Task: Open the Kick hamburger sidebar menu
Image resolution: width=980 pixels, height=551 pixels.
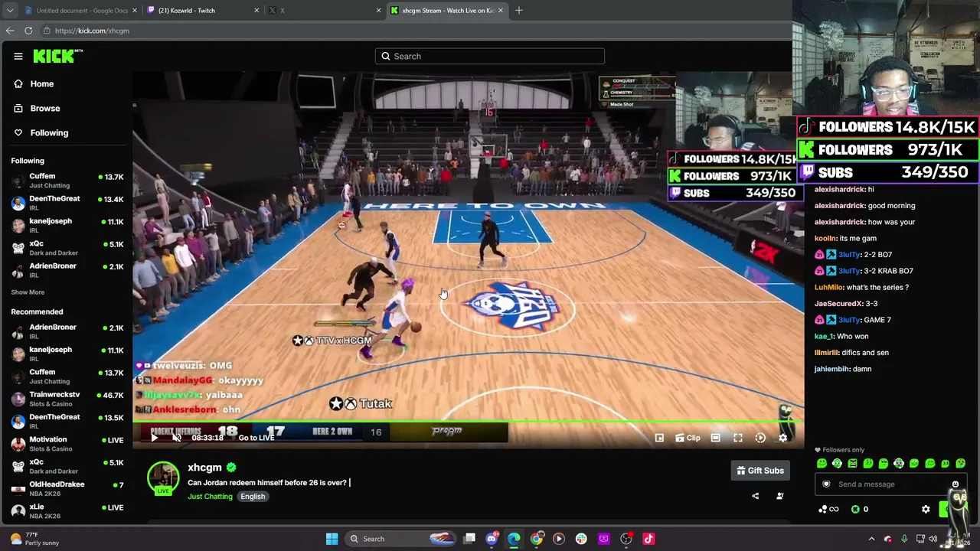Action: 18,56
